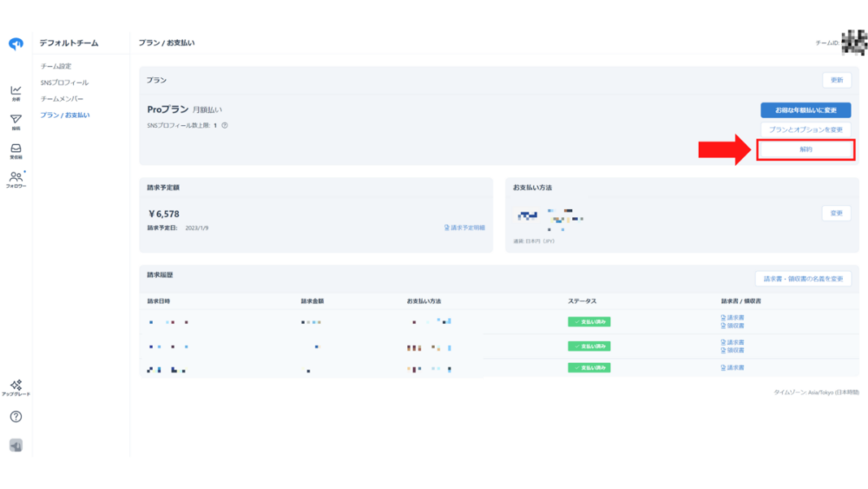868x489 pixels.
Task: Open the 分析 analytics section
Action: click(x=16, y=92)
